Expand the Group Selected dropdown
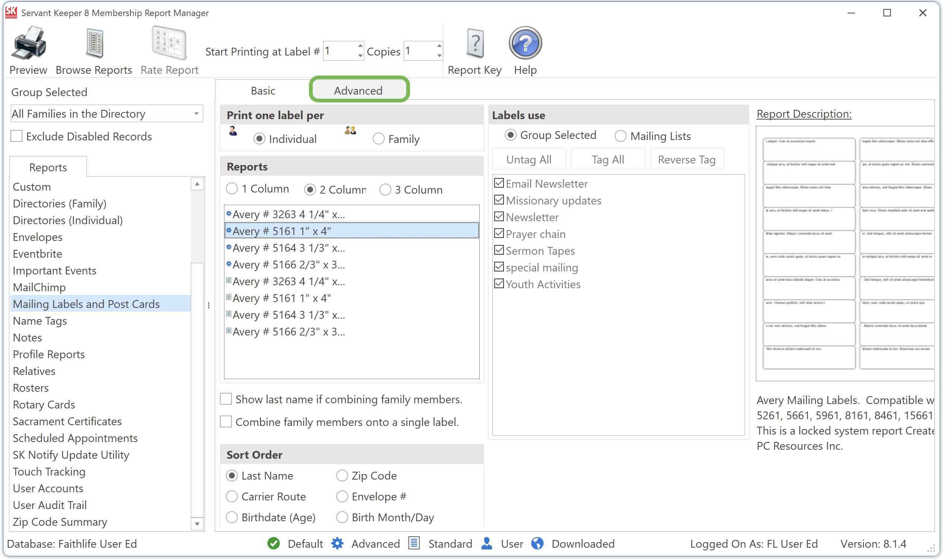Viewport: 946px width, 560px height. click(x=196, y=114)
